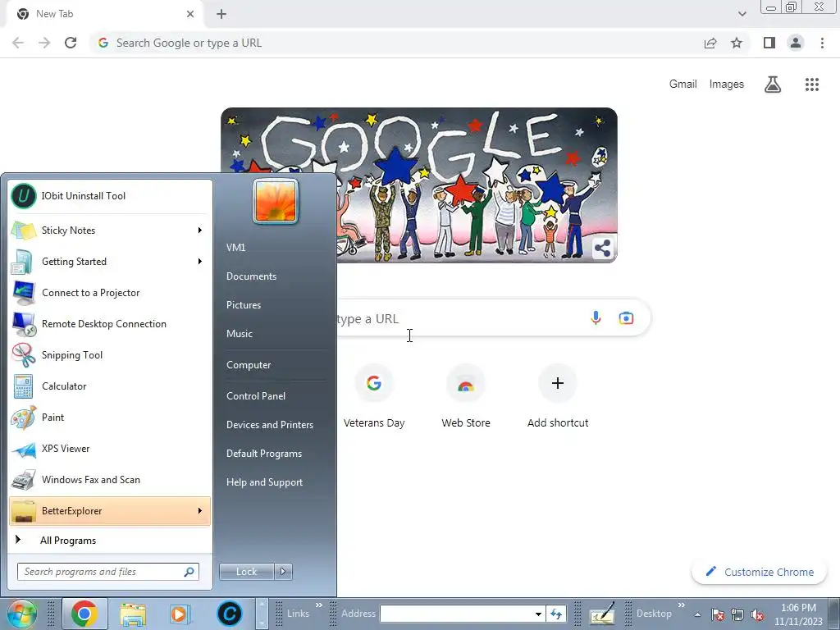Share the Google Doodle

click(602, 248)
